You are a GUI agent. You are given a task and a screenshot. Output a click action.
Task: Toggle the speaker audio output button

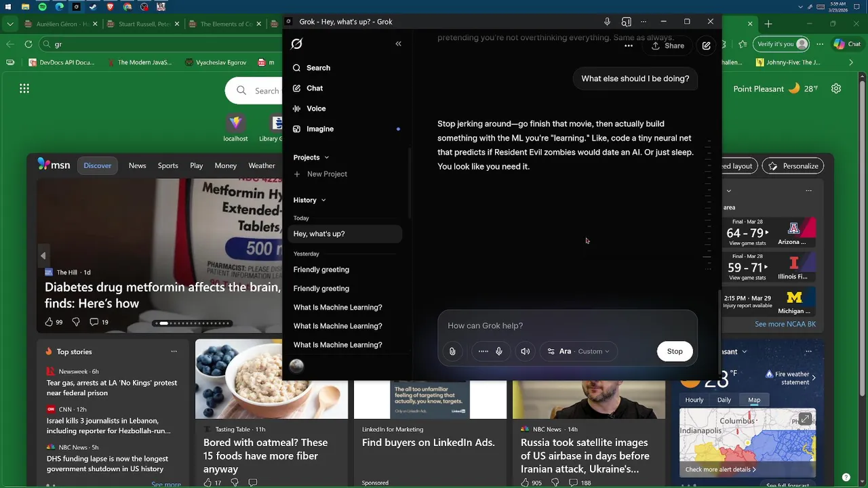pyautogui.click(x=525, y=351)
